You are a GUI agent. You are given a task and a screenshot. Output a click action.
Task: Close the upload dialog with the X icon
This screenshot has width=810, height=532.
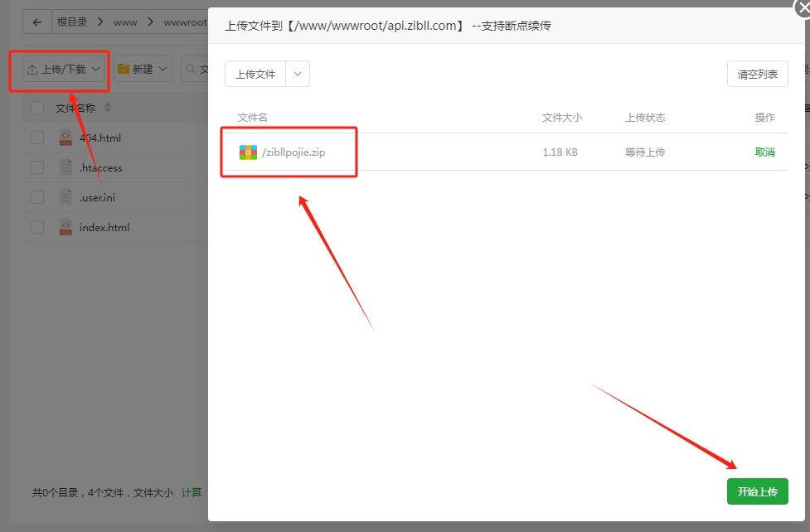[x=801, y=7]
